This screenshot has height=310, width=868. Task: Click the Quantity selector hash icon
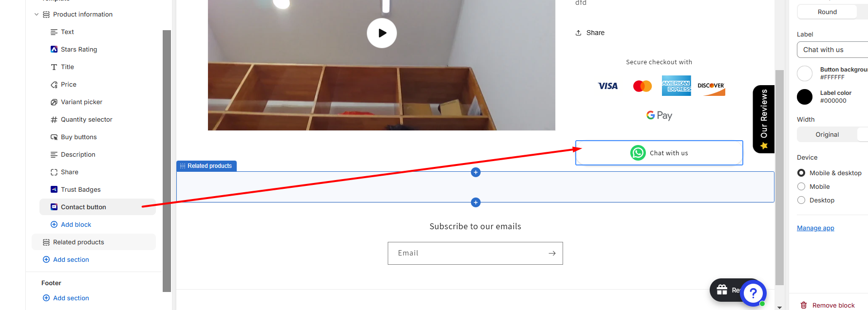click(x=54, y=120)
